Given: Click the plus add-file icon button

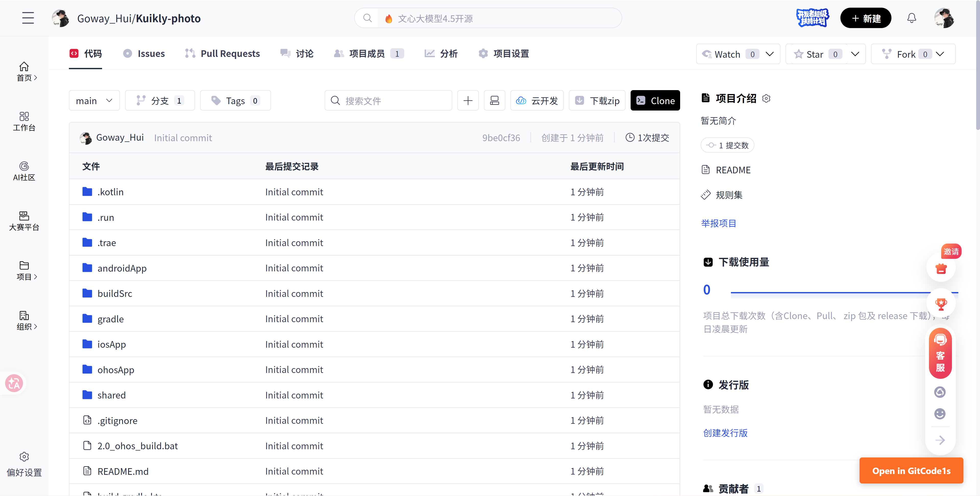Looking at the screenshot, I should 468,101.
